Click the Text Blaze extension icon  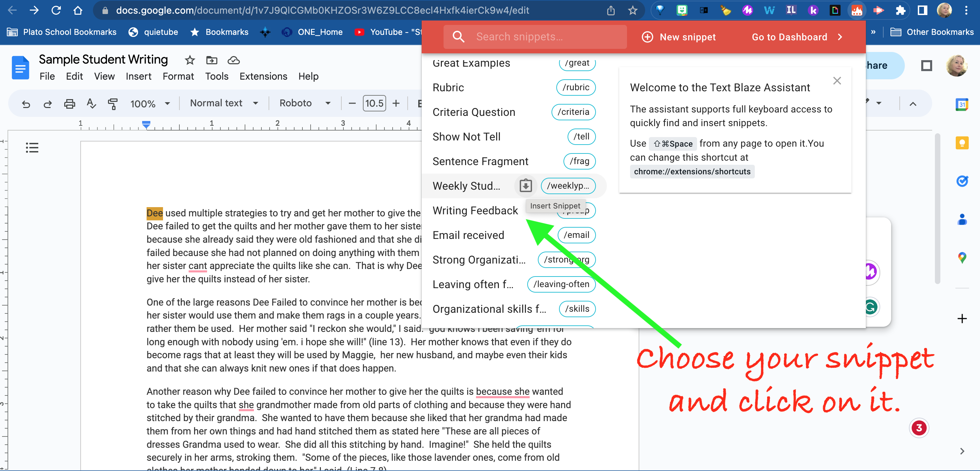click(x=856, y=10)
